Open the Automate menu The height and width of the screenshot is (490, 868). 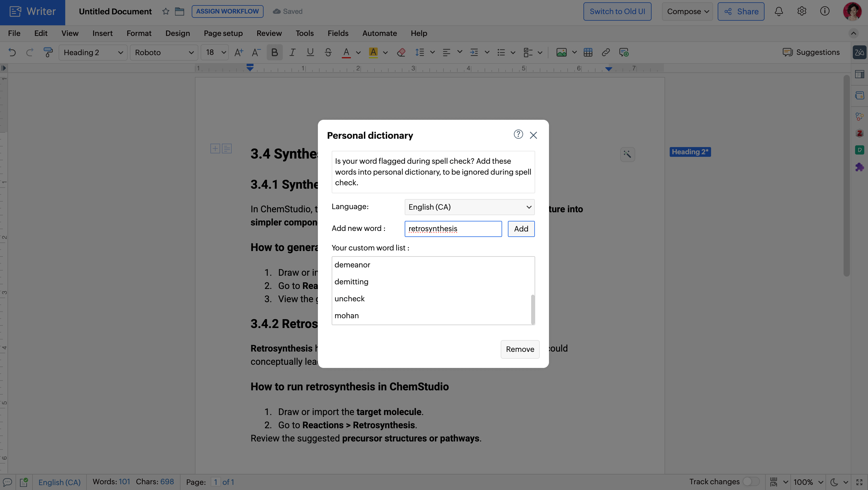click(x=379, y=33)
